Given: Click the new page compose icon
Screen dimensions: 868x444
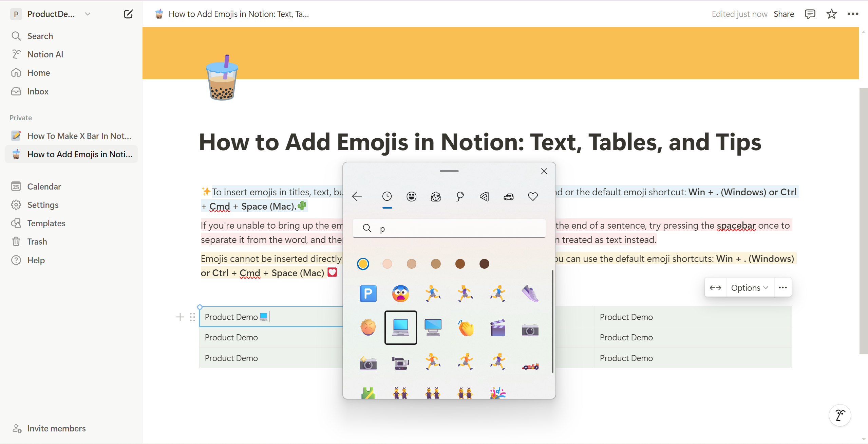Looking at the screenshot, I should pyautogui.click(x=128, y=14).
